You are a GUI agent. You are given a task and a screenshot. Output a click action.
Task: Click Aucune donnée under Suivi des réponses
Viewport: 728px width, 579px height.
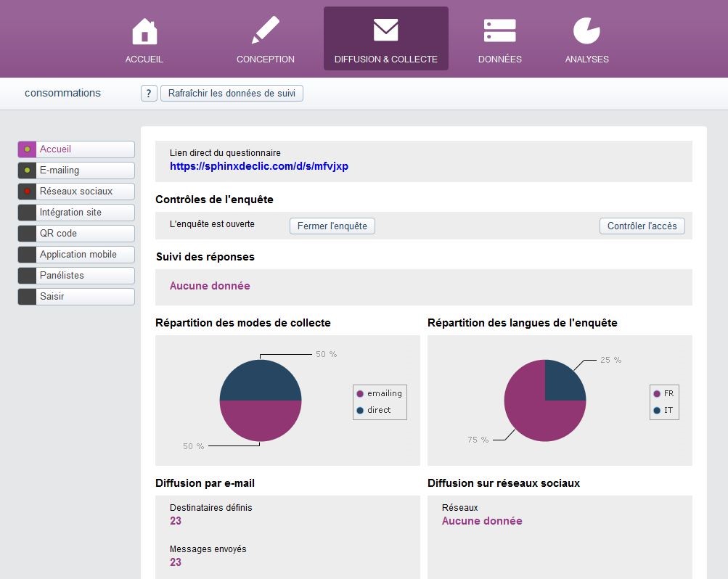[x=210, y=286]
